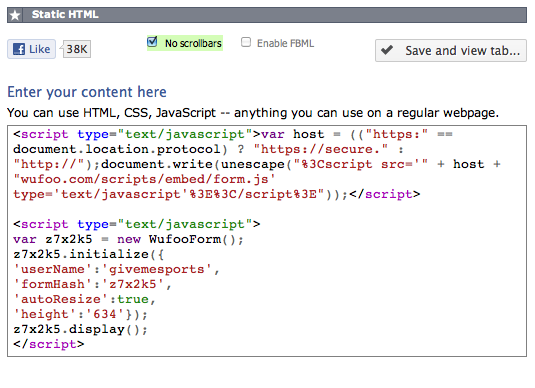The image size is (535, 388).
Task: Click the Facebook Like button
Action: coord(31,49)
